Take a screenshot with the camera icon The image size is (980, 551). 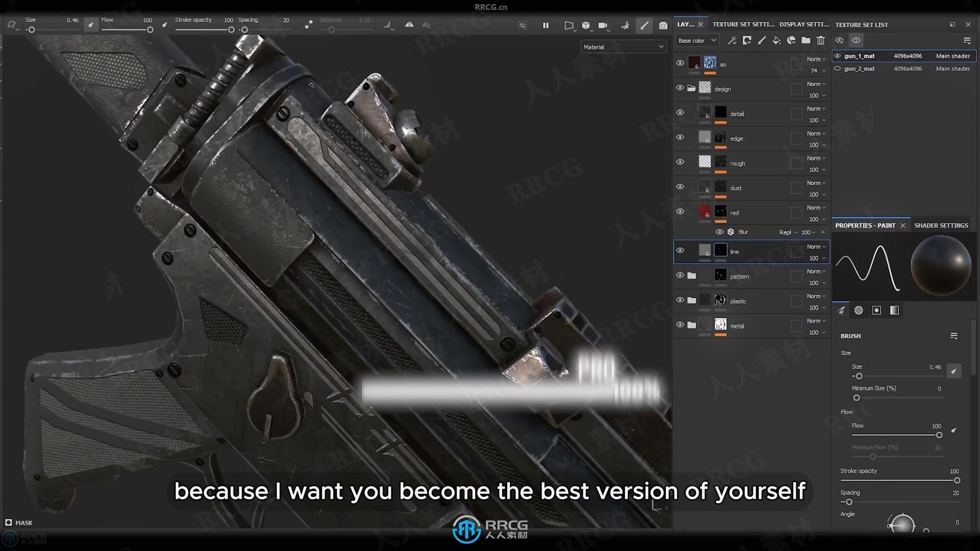tap(663, 25)
